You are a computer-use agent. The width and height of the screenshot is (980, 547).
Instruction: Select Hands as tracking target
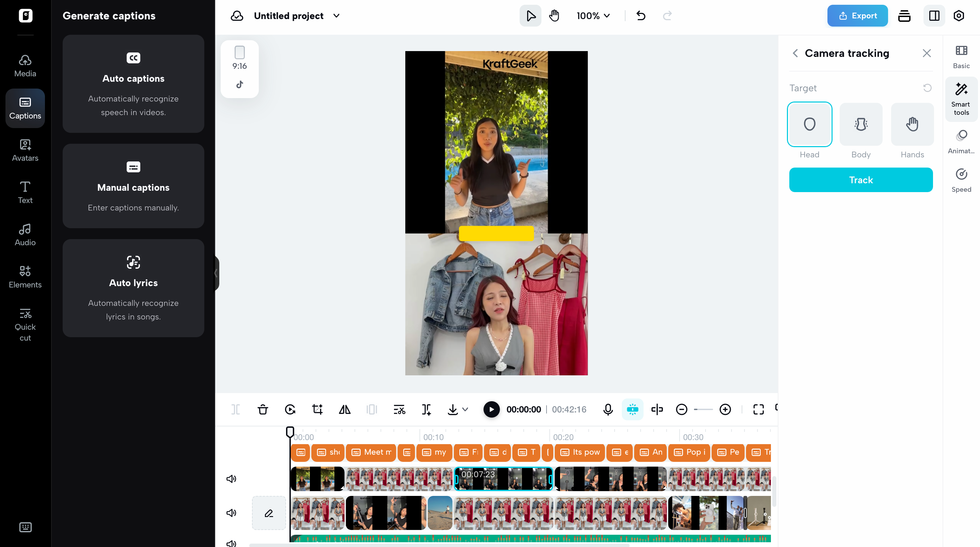[x=912, y=124]
